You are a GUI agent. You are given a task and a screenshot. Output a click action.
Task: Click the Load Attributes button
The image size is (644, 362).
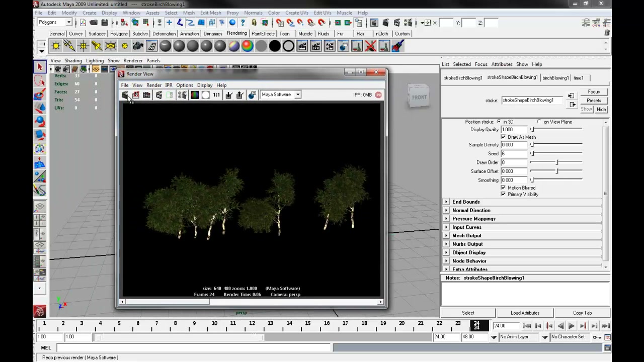pos(525,313)
